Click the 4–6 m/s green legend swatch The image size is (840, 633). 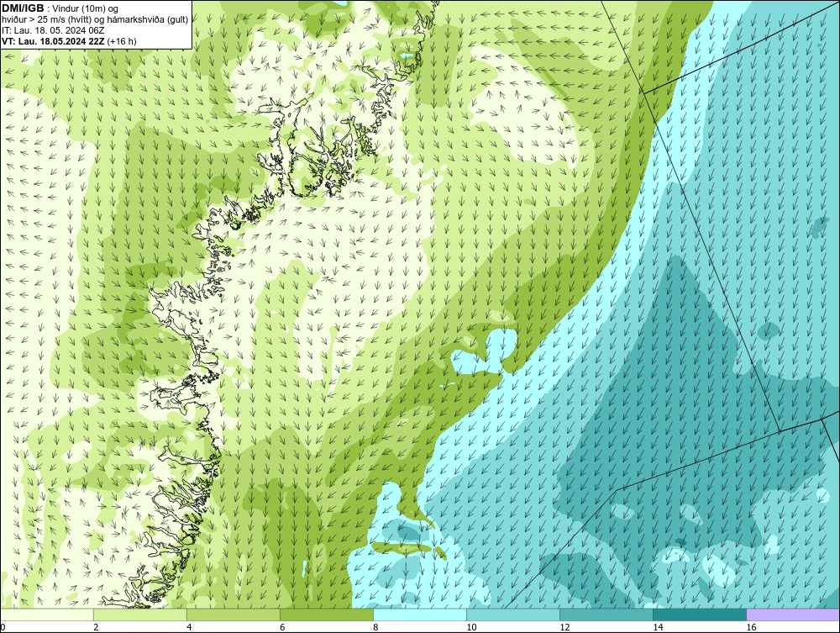coord(233,615)
